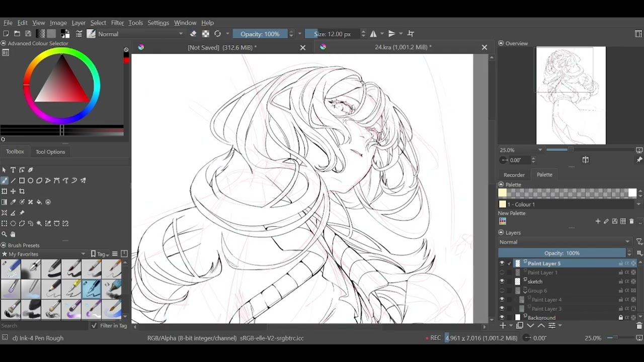Open the Layer menu
Viewport: 644px width, 362px height.
coord(78,23)
